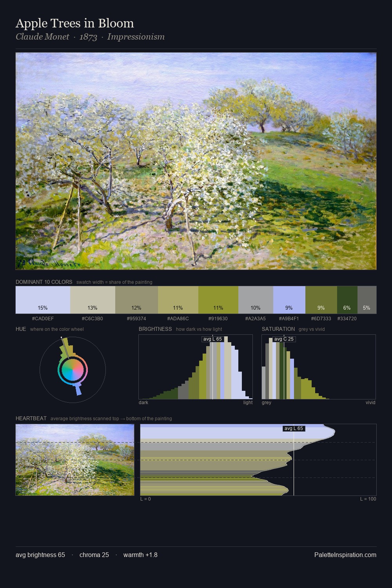Click the hex code label #919630

[218, 319]
